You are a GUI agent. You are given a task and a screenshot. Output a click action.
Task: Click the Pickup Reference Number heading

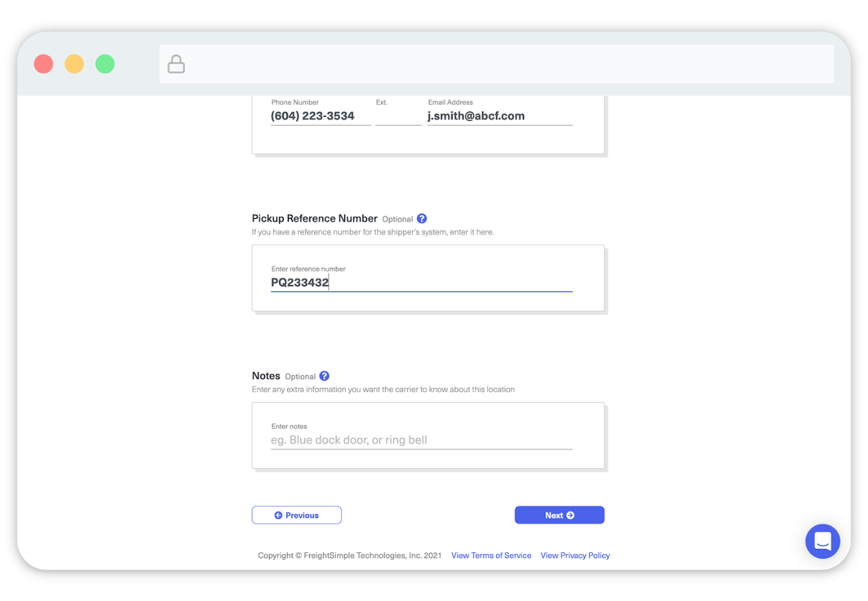tap(314, 218)
